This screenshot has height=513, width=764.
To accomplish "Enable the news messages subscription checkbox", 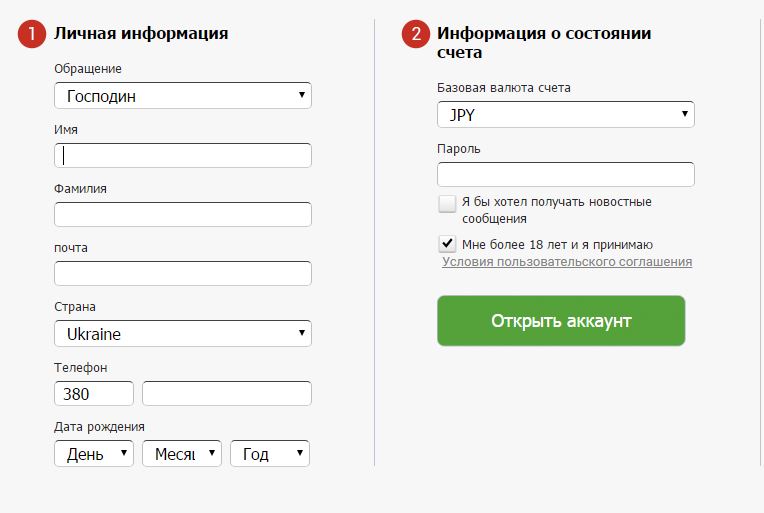I will pos(447,204).
